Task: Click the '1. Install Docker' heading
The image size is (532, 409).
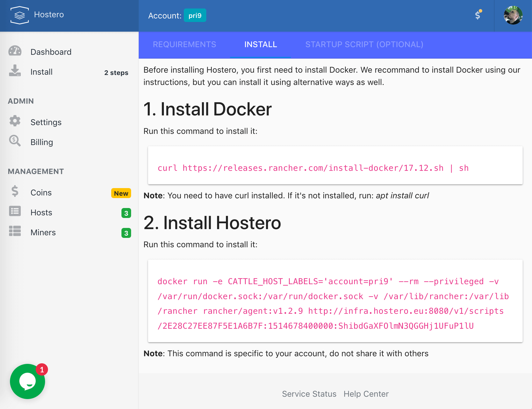Action: coord(207,109)
